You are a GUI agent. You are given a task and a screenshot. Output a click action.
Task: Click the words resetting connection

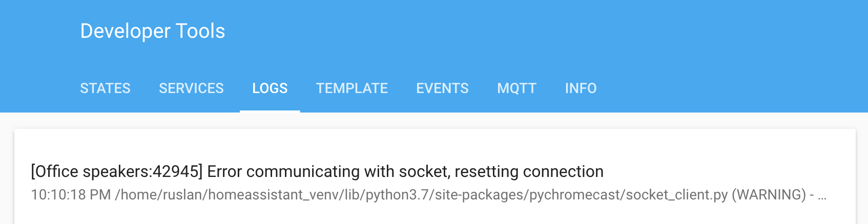tap(529, 171)
